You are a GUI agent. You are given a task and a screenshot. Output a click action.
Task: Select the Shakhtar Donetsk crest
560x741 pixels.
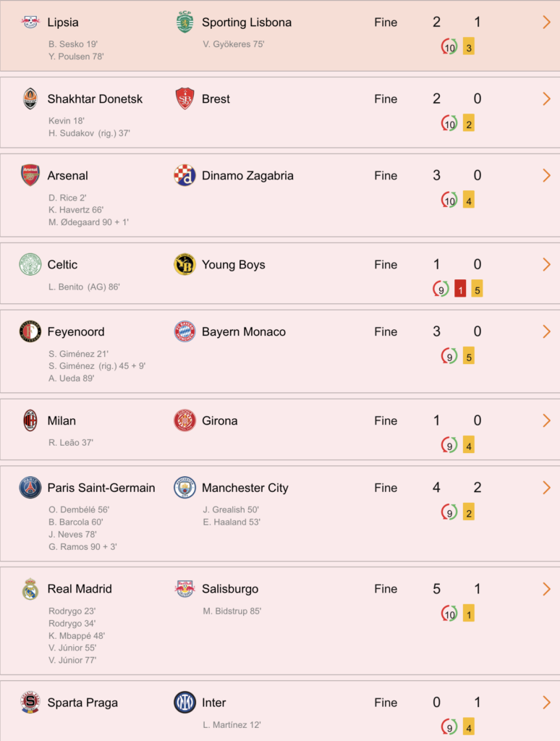tap(30, 98)
